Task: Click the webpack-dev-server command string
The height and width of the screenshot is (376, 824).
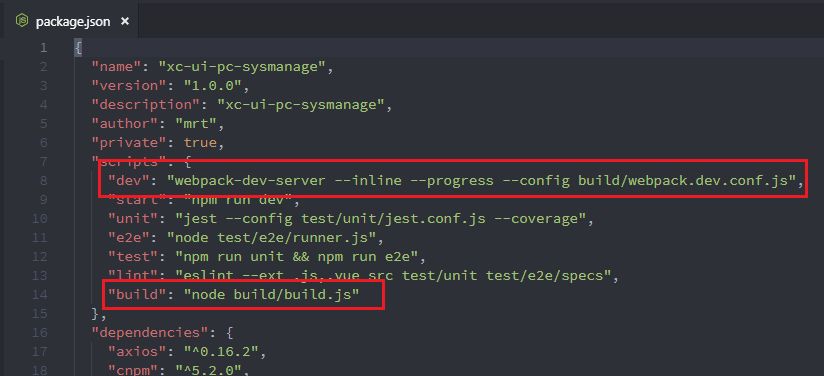Action: coord(482,180)
